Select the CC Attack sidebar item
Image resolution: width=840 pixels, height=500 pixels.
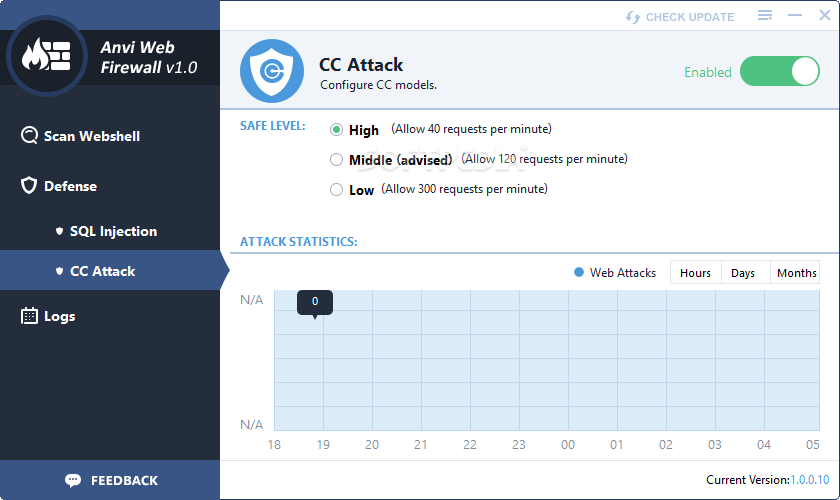click(x=110, y=271)
